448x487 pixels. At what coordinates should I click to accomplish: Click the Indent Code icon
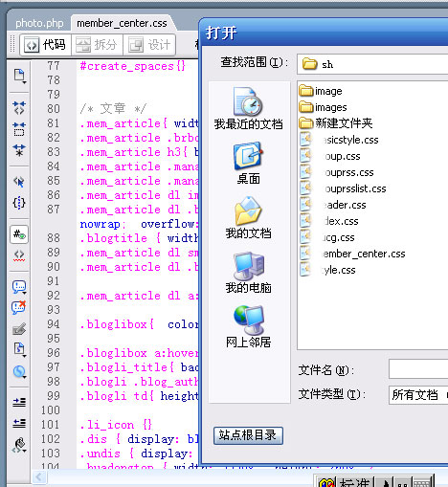point(19,402)
